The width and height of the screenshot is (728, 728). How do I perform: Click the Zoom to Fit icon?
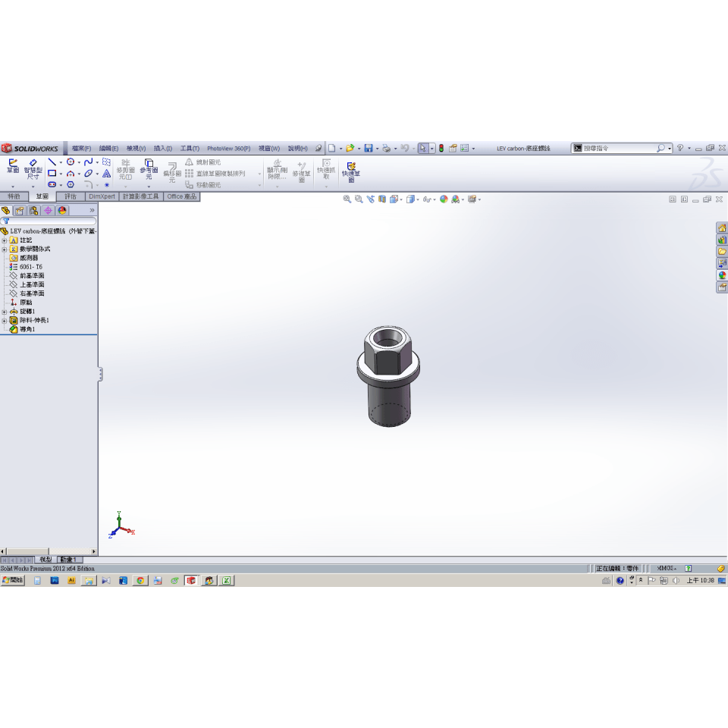347,199
